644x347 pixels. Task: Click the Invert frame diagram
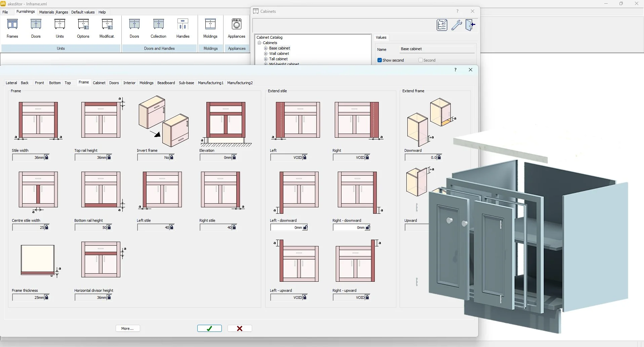[164, 121]
